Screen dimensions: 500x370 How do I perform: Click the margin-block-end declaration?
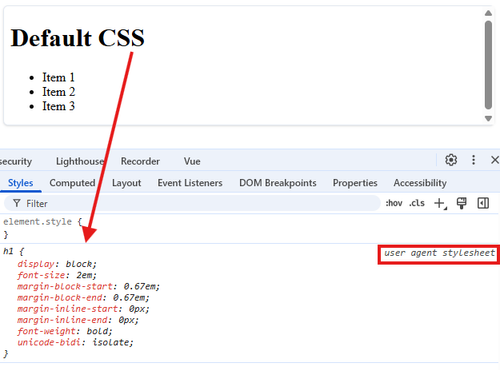coord(83,297)
